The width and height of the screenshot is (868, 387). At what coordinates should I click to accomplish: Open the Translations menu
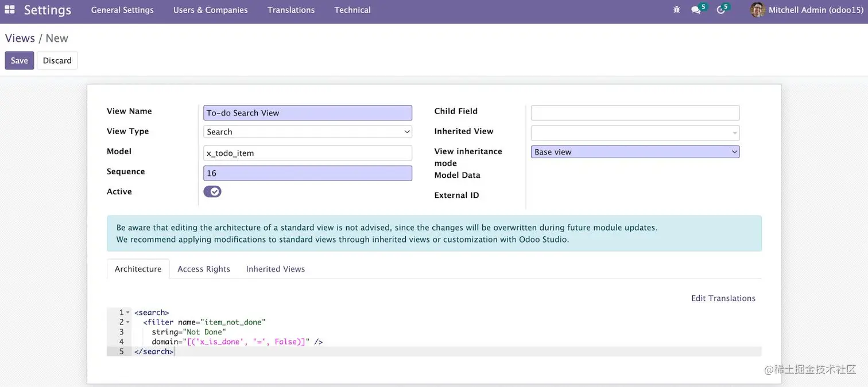coord(291,10)
